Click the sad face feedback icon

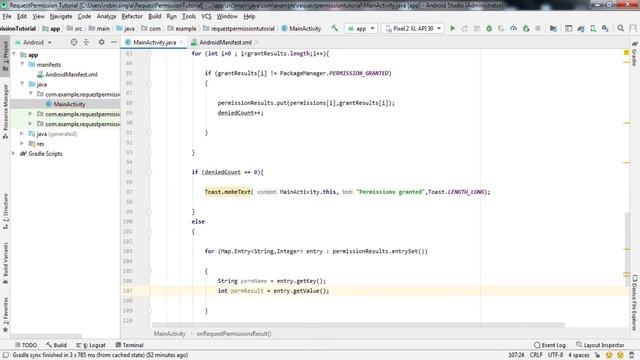click(x=620, y=355)
